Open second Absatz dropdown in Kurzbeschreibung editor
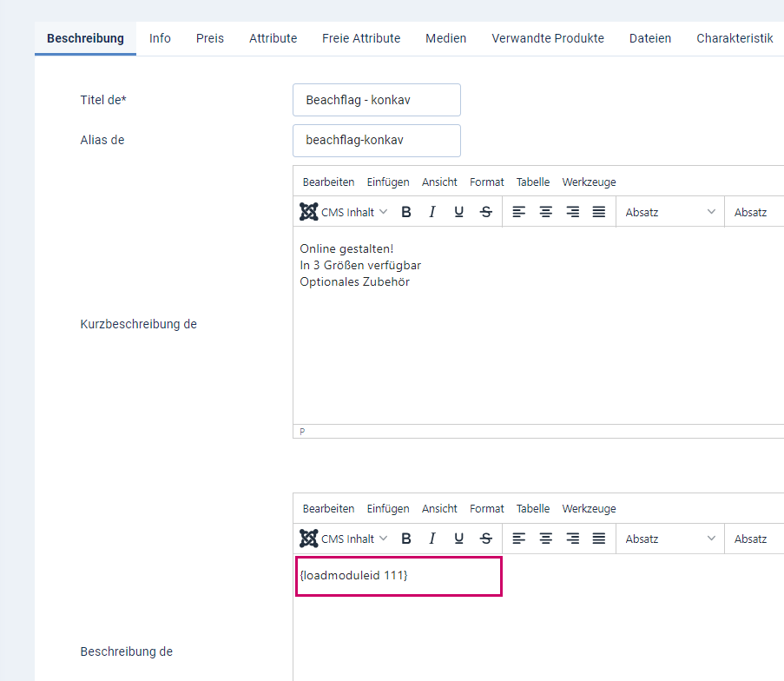This screenshot has width=784, height=681. 755,212
